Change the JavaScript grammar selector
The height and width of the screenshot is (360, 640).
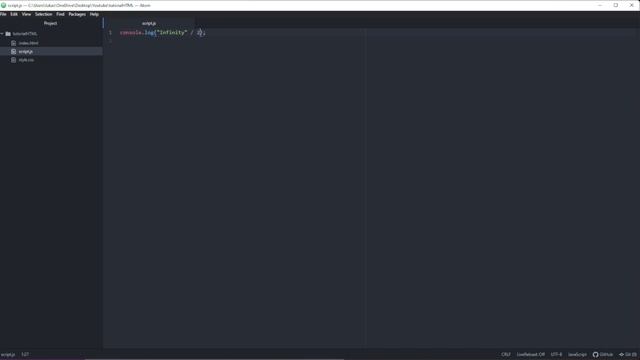pos(578,355)
